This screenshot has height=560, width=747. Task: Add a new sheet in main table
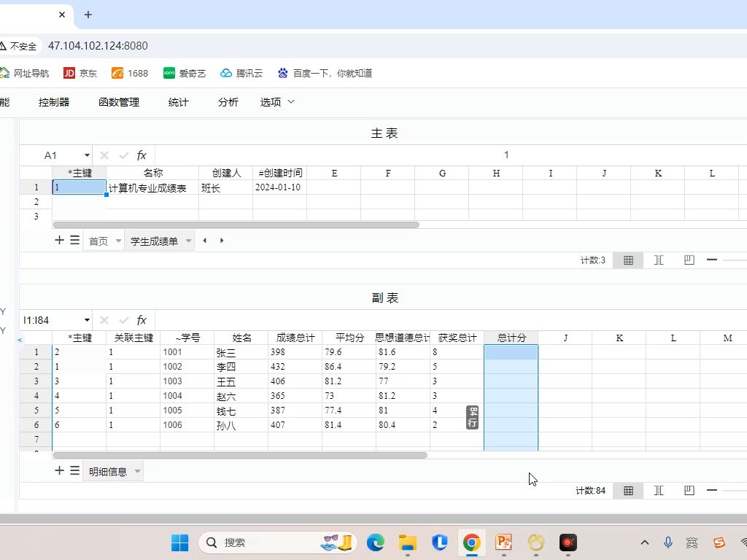tap(59, 240)
